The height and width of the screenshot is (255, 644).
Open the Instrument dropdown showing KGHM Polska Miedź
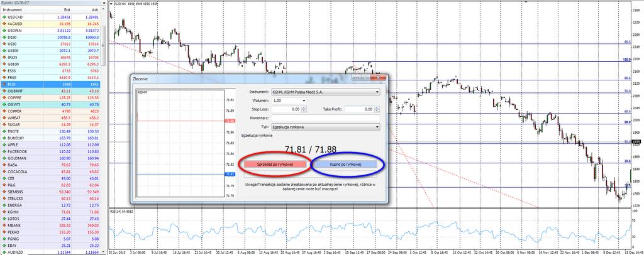click(325, 92)
